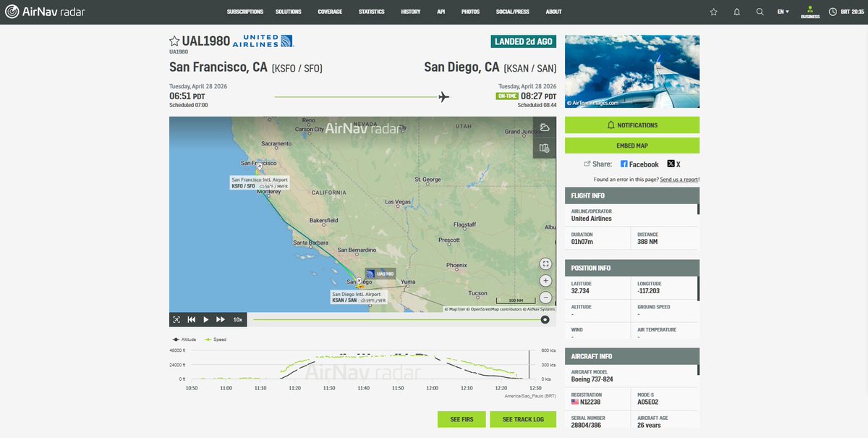
Task: Play the flight replay
Action: coord(206,319)
